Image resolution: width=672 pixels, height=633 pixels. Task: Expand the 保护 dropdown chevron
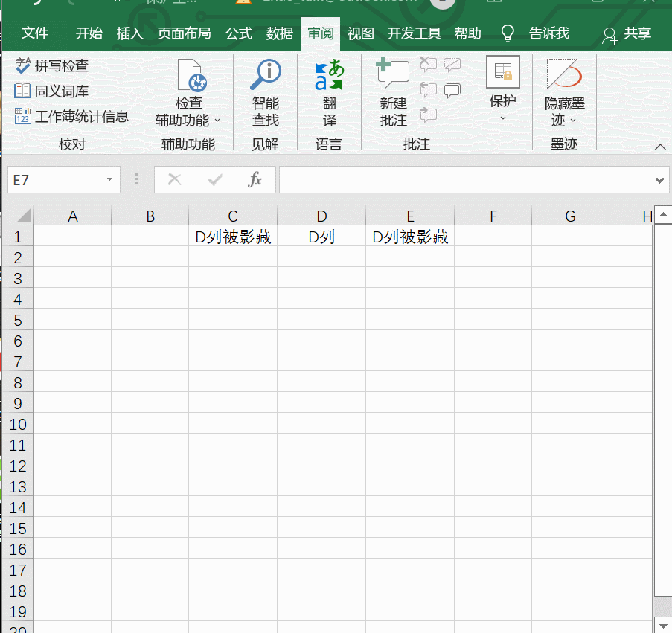(x=503, y=118)
